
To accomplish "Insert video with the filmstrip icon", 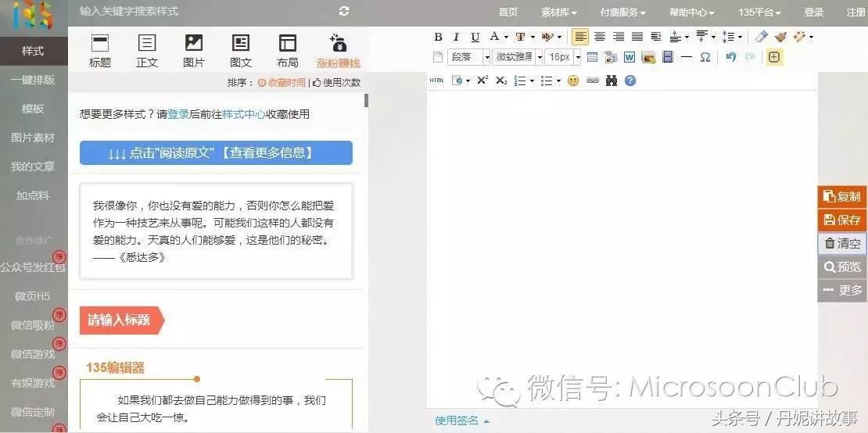I will tap(668, 57).
